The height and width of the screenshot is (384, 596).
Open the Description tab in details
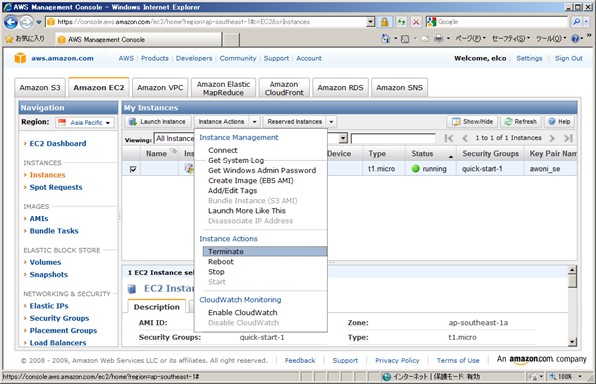[157, 307]
